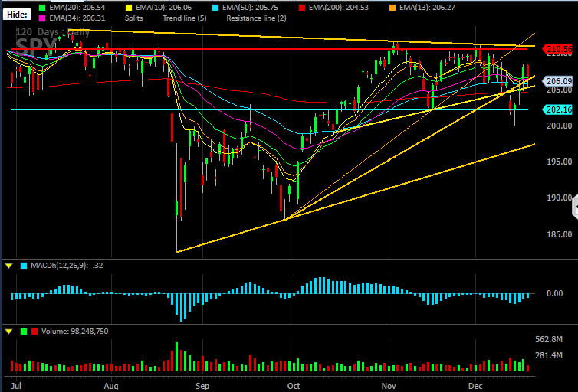The width and height of the screenshot is (578, 392).
Task: Toggle the EMA(200): 204.53 label
Action: (x=339, y=8)
